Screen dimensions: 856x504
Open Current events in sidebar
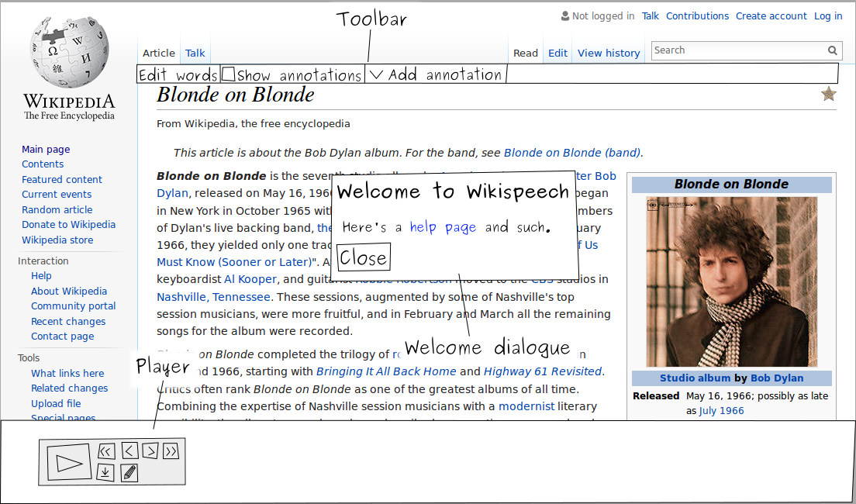(x=57, y=194)
